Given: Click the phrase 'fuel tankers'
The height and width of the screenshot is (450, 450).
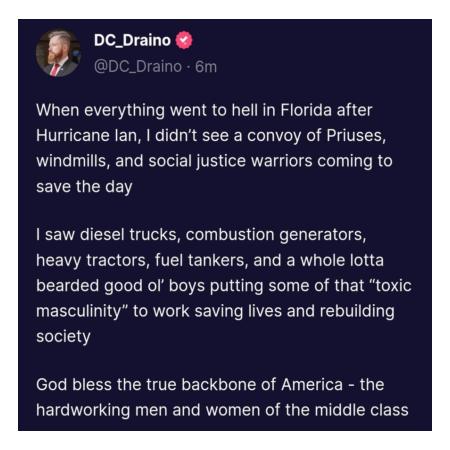Looking at the screenshot, I should click(200, 260).
